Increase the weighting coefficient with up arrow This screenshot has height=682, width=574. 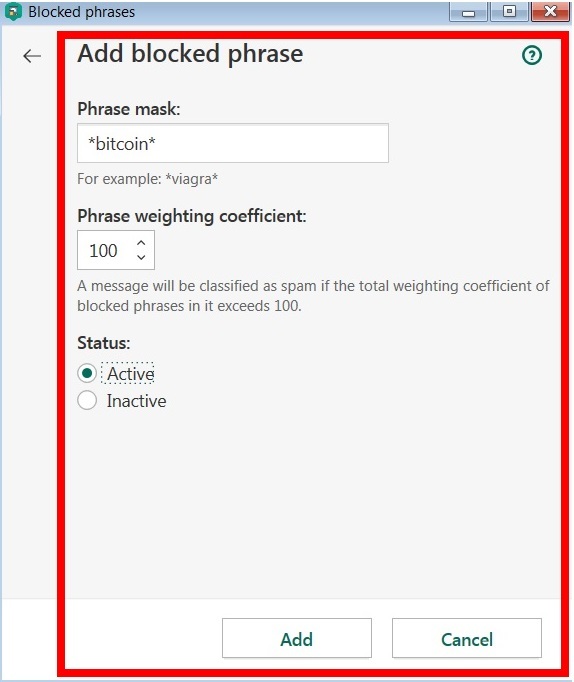click(x=141, y=243)
